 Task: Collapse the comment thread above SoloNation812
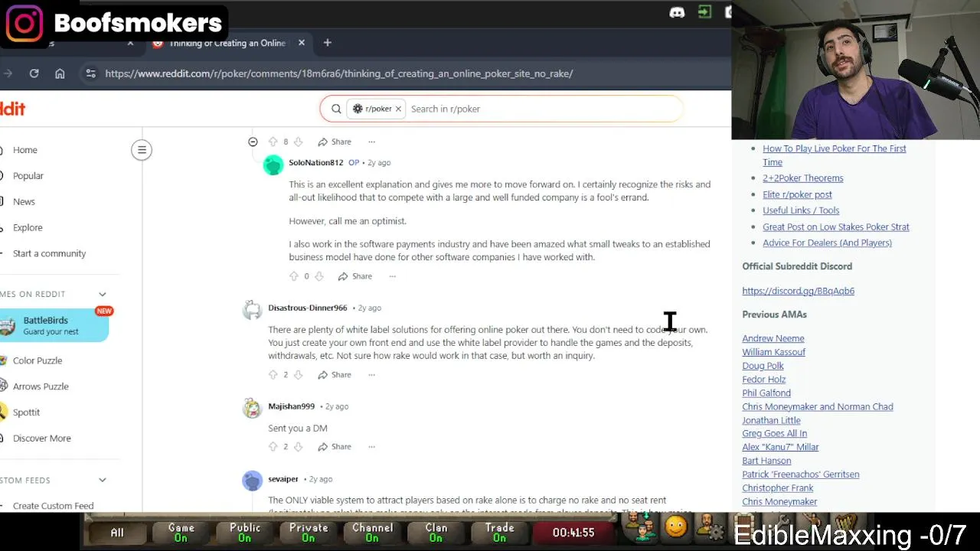click(x=253, y=142)
